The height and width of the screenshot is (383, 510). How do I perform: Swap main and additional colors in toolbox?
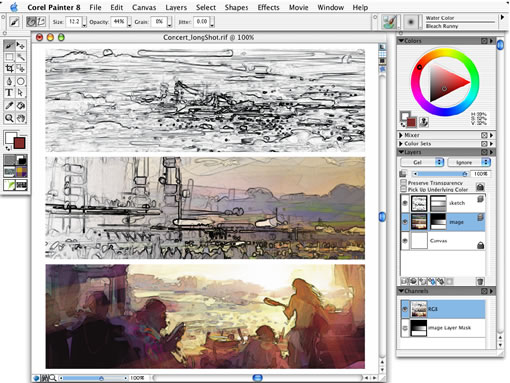pyautogui.click(x=8, y=148)
